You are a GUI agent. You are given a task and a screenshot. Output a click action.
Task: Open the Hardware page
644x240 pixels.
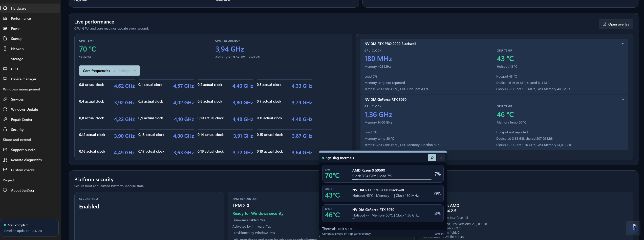(x=30, y=8)
